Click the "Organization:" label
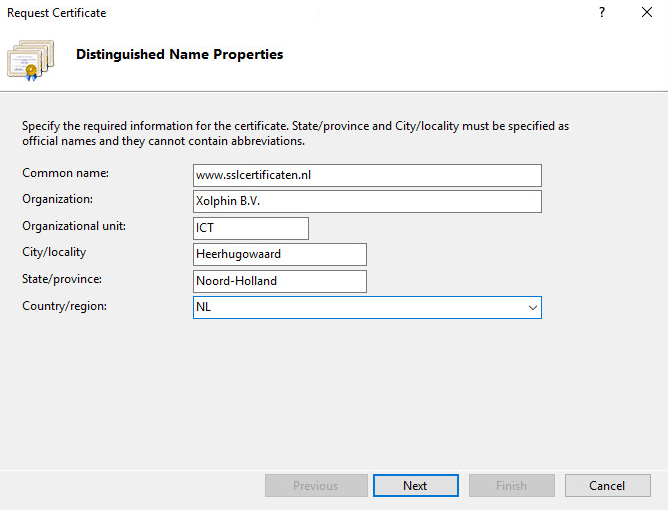The height and width of the screenshot is (510, 668). [x=57, y=200]
